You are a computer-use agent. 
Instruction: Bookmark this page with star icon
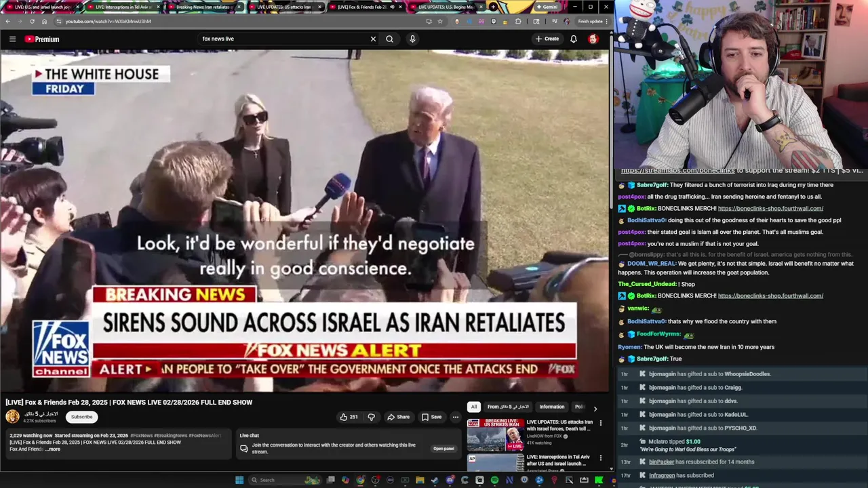pyautogui.click(x=440, y=21)
